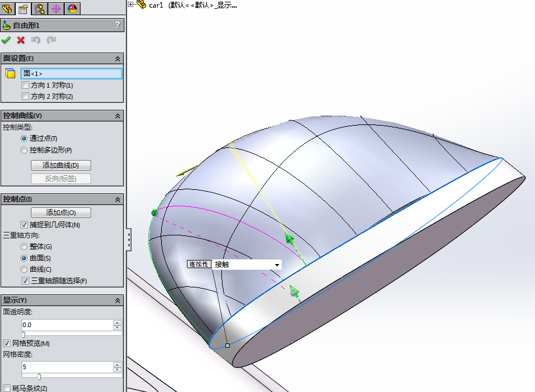535x392 pixels.
Task: Select the 面<1> entry in face box
Action: pyautogui.click(x=71, y=74)
